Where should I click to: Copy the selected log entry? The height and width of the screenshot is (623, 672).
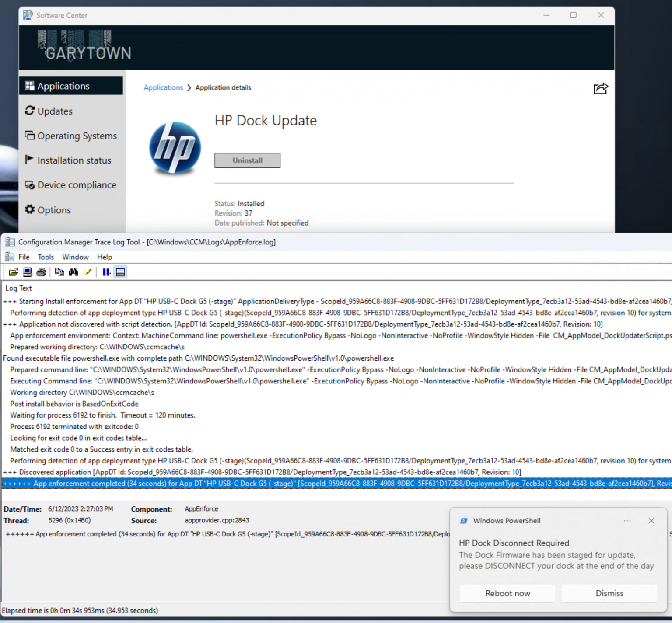(60, 272)
